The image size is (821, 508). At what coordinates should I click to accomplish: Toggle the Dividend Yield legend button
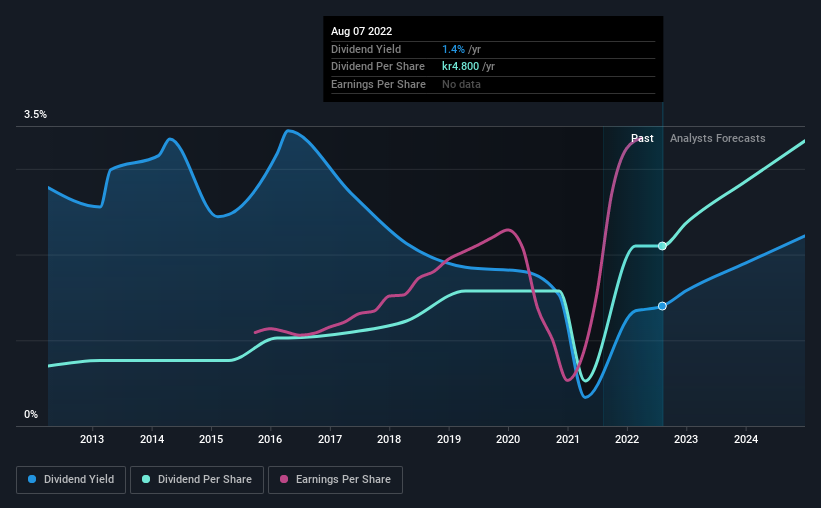click(x=71, y=480)
